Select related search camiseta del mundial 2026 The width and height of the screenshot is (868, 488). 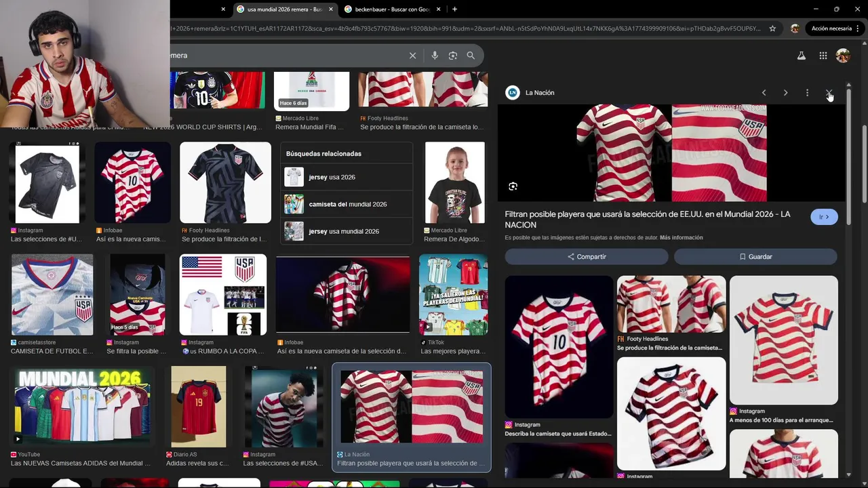point(346,204)
